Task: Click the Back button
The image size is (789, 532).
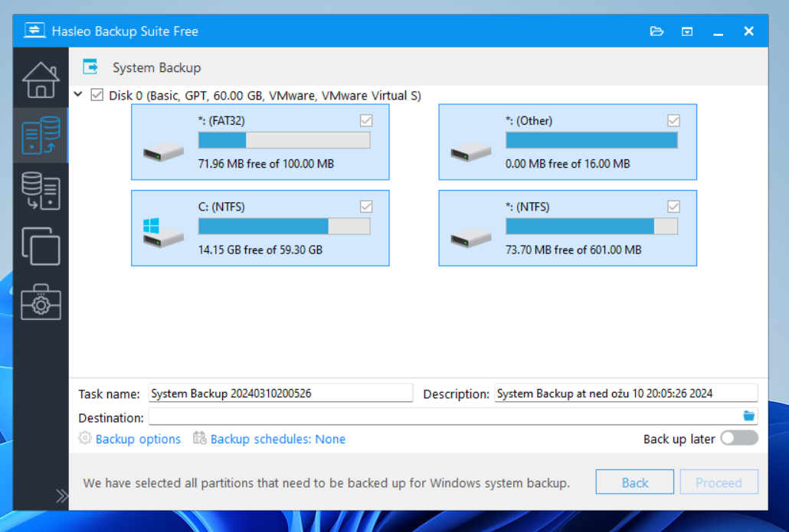Action: click(x=634, y=482)
